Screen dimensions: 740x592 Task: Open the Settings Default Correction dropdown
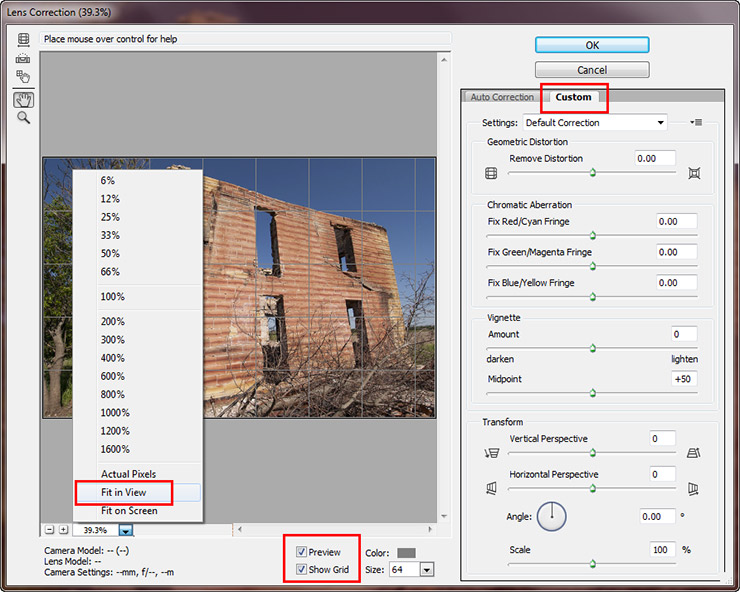[595, 123]
